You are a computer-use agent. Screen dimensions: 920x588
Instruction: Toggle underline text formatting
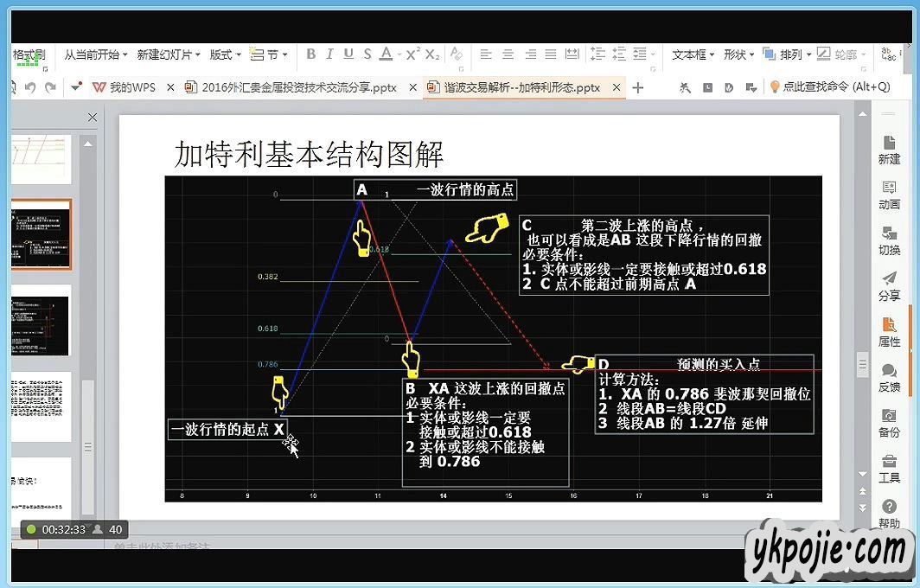click(348, 54)
